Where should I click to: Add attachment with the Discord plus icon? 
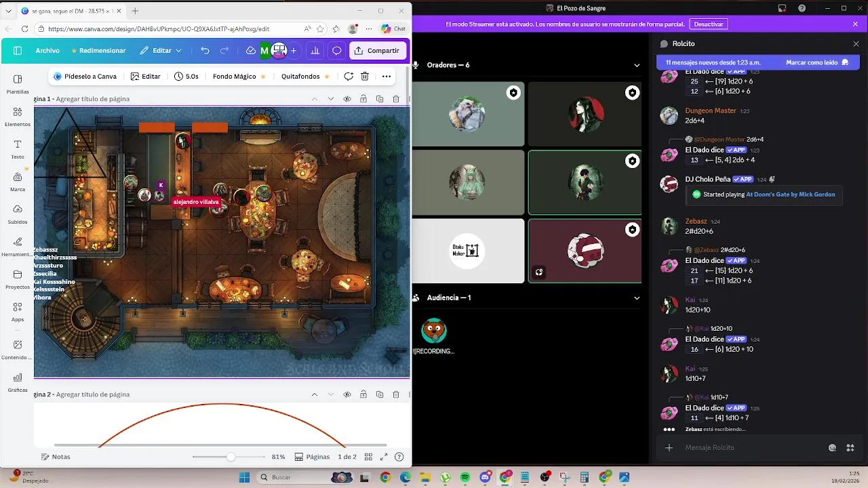pyautogui.click(x=669, y=448)
